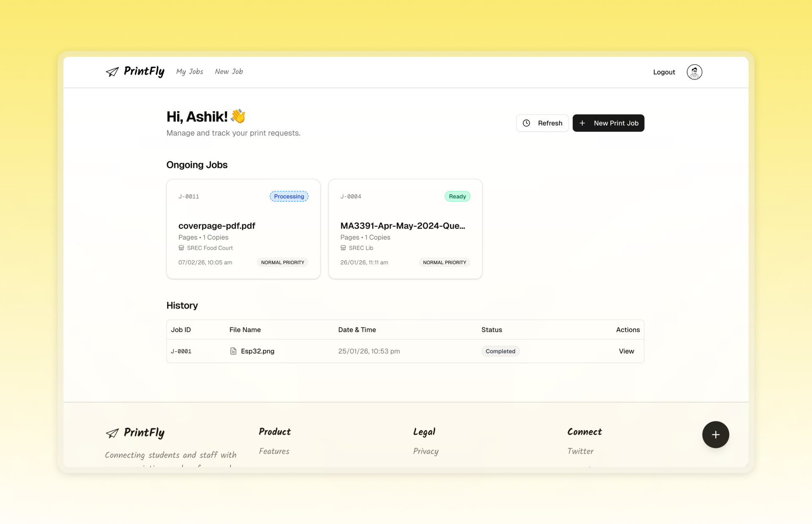This screenshot has width=812, height=524.
Task: Click the clock icon on Refresh button
Action: pyautogui.click(x=526, y=123)
